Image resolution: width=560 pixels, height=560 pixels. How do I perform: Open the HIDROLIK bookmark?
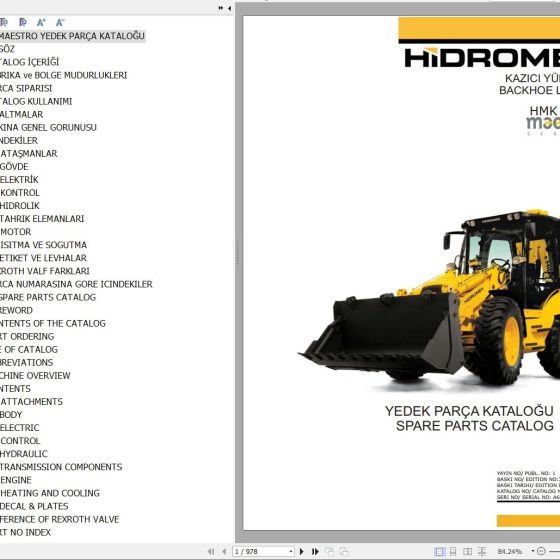click(x=20, y=206)
